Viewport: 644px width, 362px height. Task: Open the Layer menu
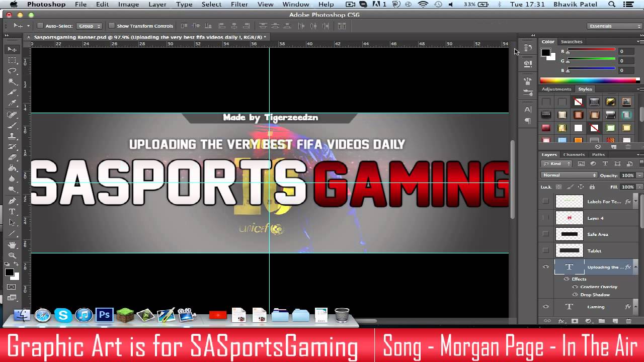pyautogui.click(x=157, y=4)
